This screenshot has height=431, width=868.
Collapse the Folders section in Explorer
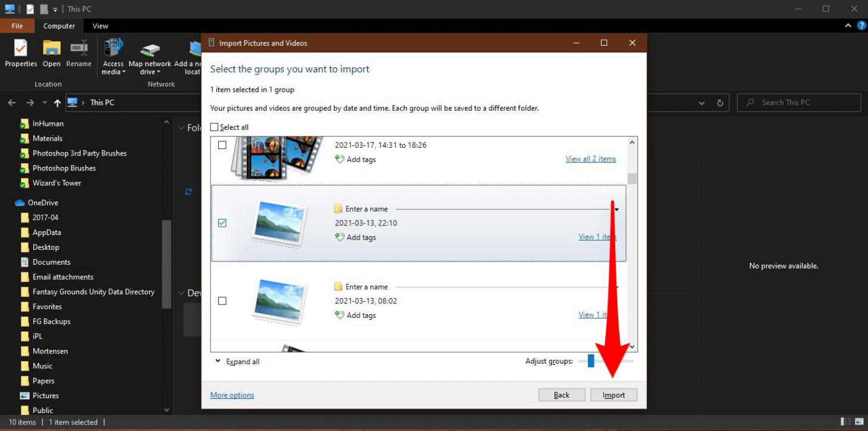pos(182,128)
